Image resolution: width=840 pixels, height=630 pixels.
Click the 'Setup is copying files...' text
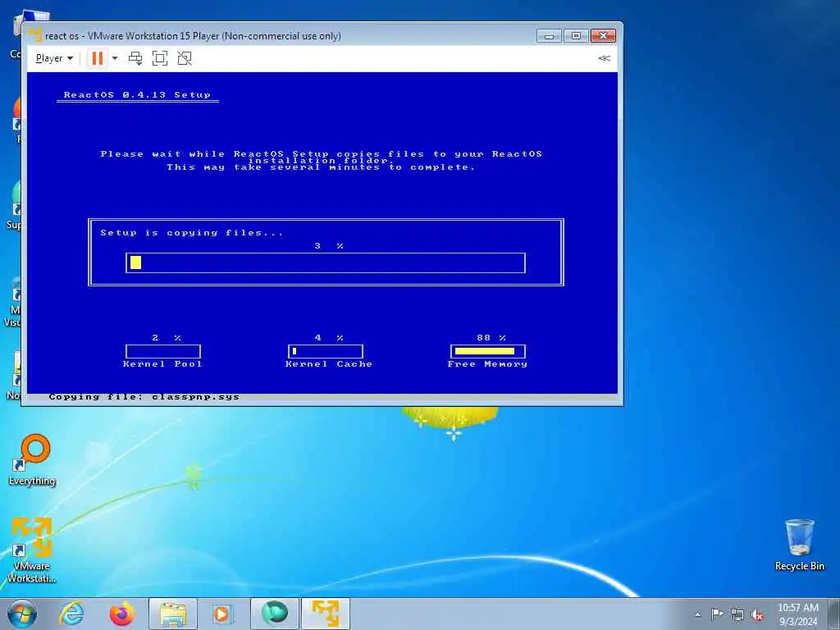191,232
